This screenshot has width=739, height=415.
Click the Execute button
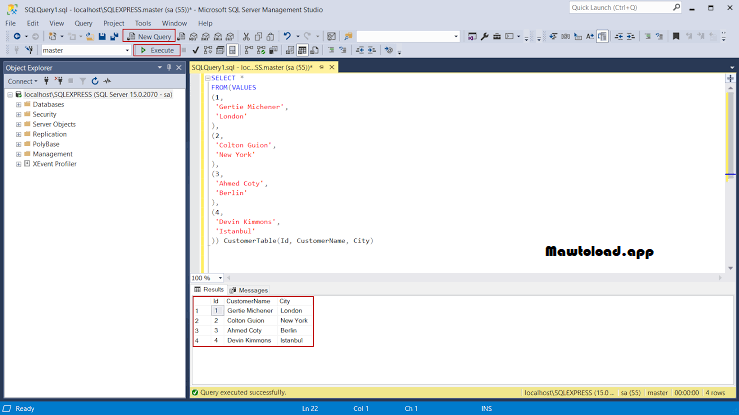pos(157,50)
